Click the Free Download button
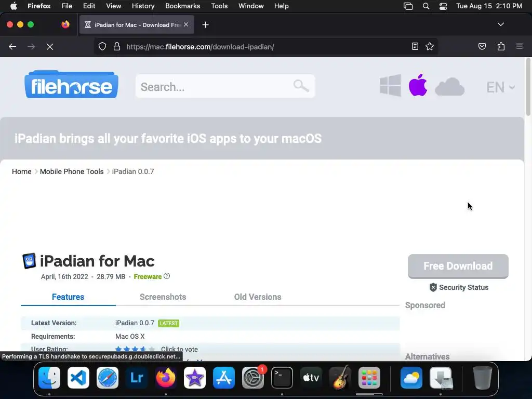Image resolution: width=532 pixels, height=399 pixels. coord(458,267)
